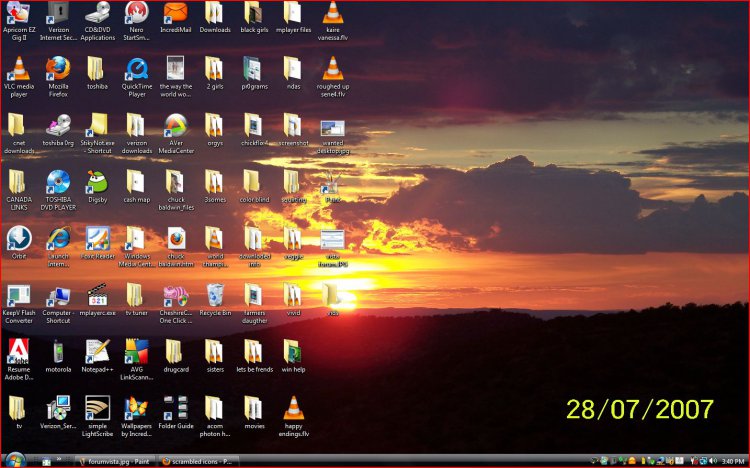Launch AVer MediaCenter icon
The height and width of the screenshot is (468, 750).
coord(176,134)
